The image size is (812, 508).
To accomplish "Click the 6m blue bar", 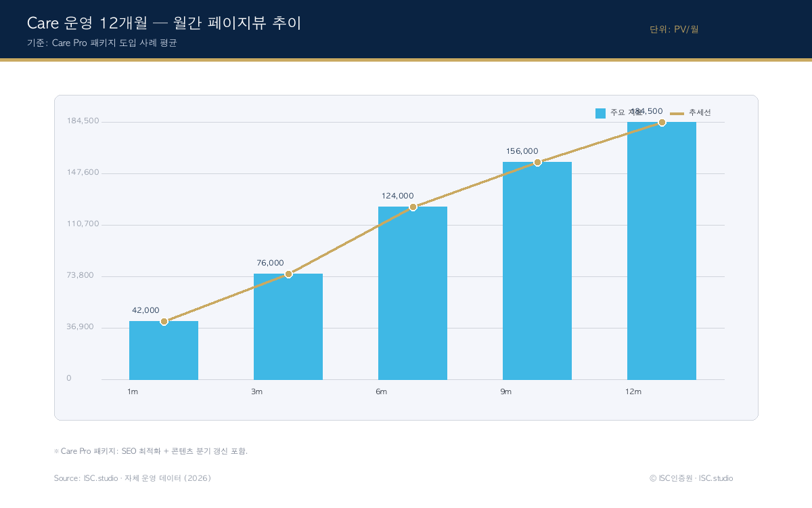I will tap(413, 293).
